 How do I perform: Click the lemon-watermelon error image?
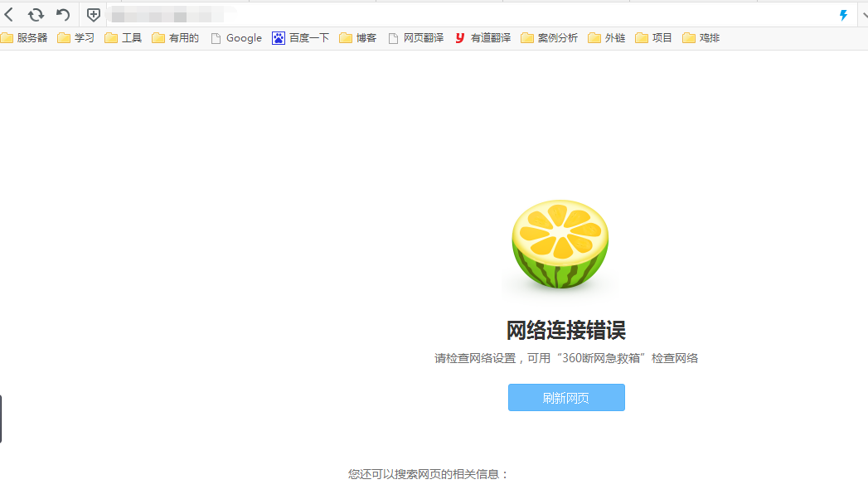(560, 245)
